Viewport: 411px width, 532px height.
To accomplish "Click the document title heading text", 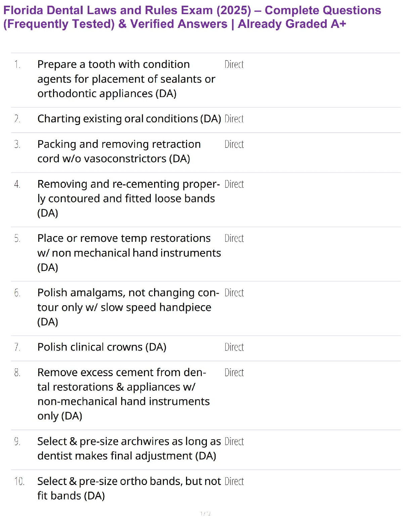I will pyautogui.click(x=192, y=17).
